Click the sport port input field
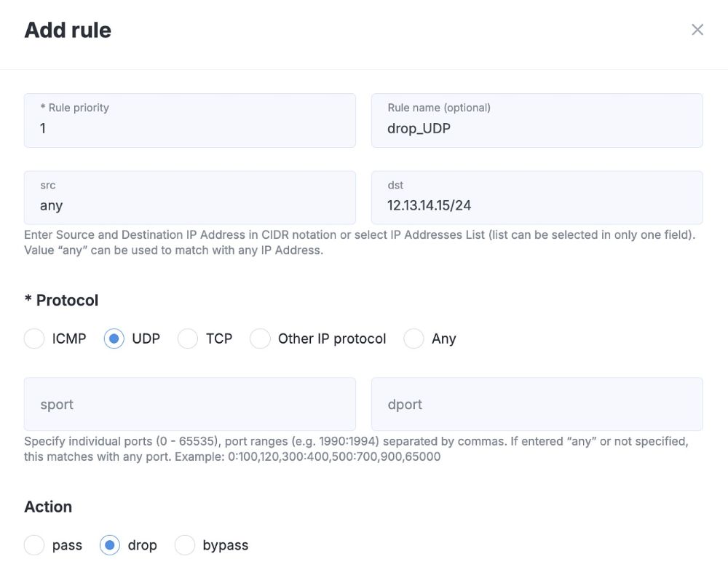 (190, 404)
